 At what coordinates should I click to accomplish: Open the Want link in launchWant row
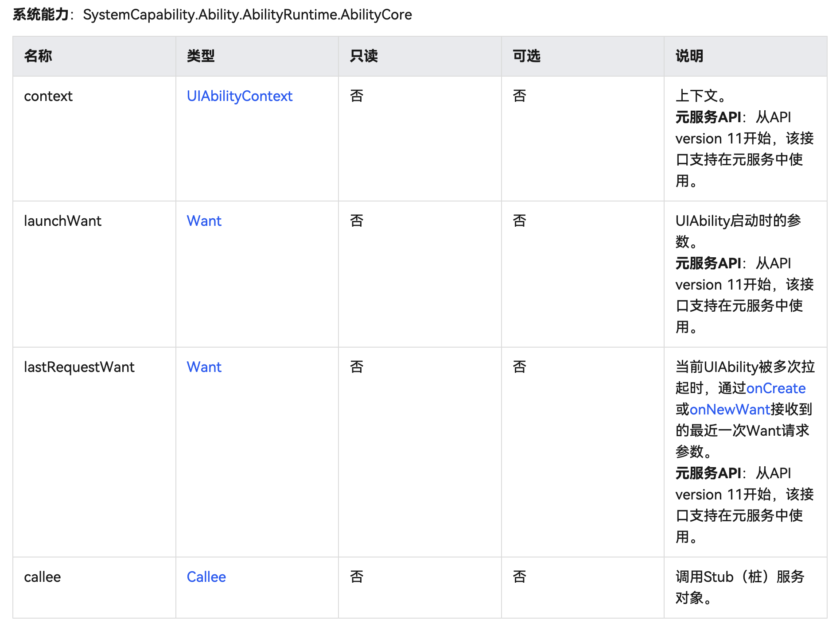coord(204,221)
